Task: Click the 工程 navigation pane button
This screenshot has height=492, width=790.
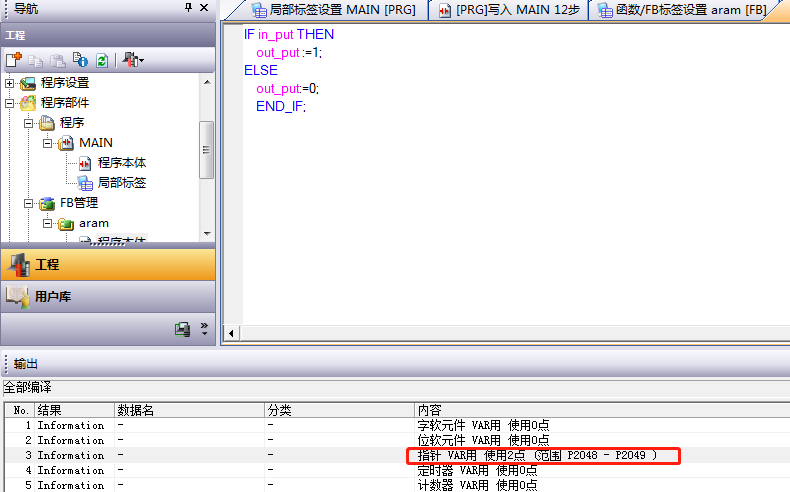Action: tap(47, 265)
